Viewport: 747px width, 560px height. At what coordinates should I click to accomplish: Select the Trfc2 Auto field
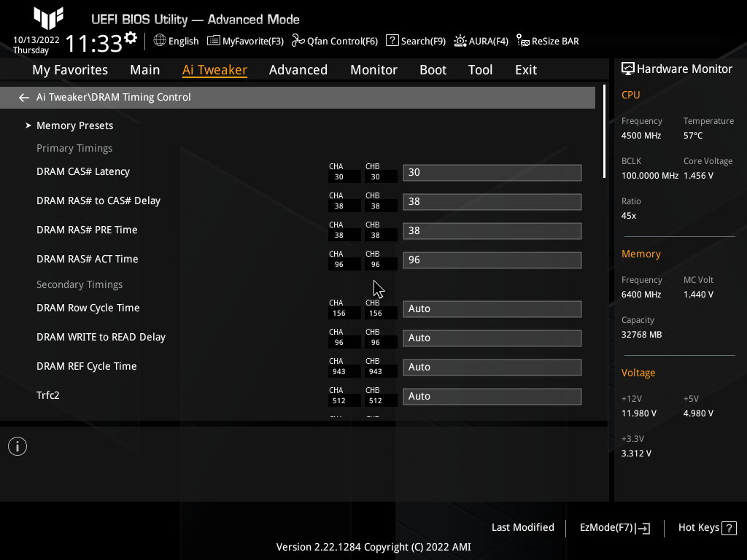pyautogui.click(x=492, y=396)
